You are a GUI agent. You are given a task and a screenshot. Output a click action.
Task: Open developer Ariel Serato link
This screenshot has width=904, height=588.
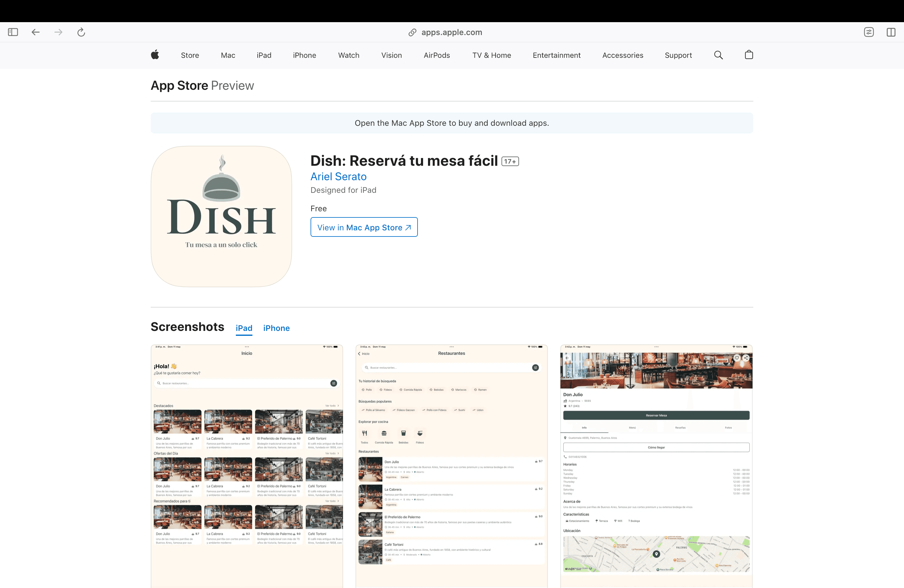(339, 177)
